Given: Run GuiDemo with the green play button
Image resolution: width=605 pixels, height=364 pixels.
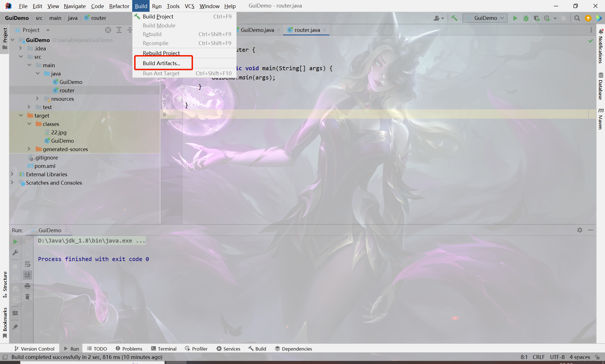Looking at the screenshot, I should [x=515, y=18].
